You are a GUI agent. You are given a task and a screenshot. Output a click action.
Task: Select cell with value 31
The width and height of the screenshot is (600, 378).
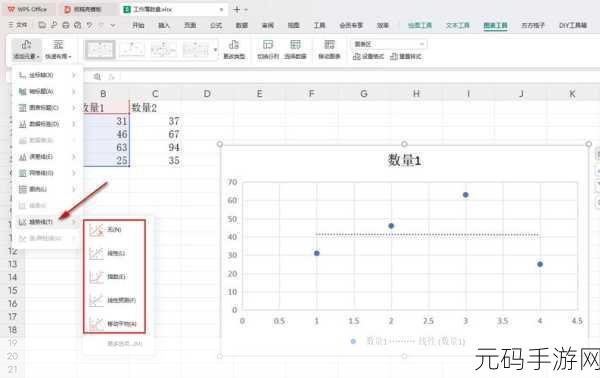[x=104, y=121]
